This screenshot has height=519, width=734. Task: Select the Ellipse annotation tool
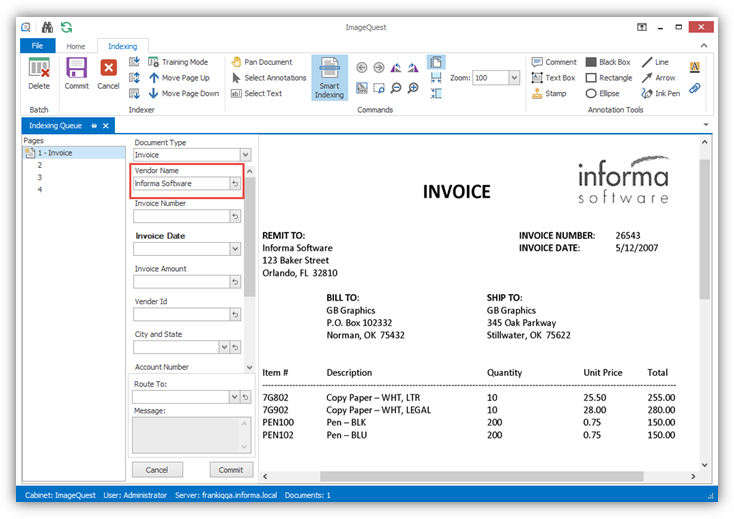(x=602, y=94)
